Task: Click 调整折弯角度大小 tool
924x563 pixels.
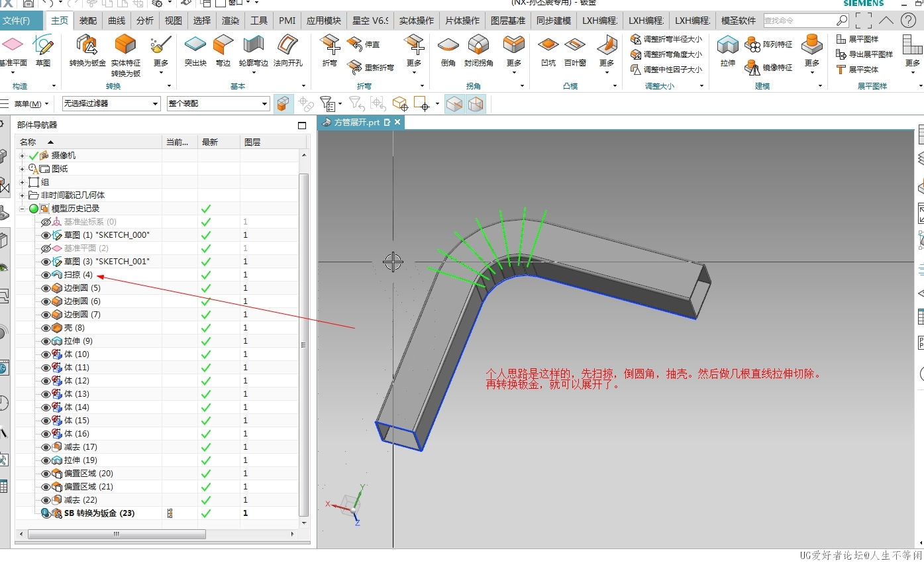Action: 666,54
